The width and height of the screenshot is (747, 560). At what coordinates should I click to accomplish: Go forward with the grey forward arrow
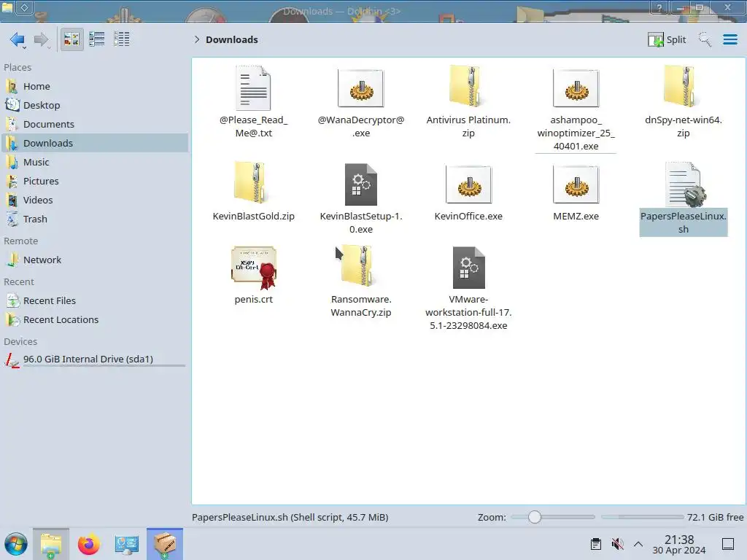click(x=42, y=39)
